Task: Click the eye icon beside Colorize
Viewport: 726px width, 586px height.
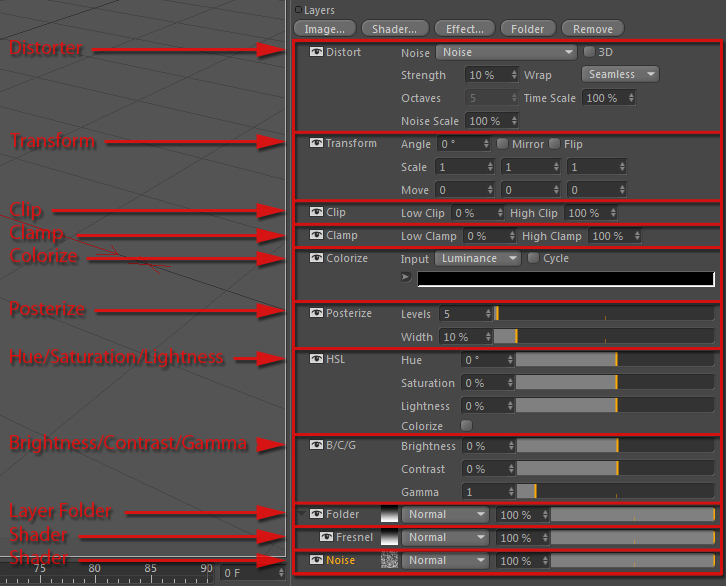Action: pos(317,259)
